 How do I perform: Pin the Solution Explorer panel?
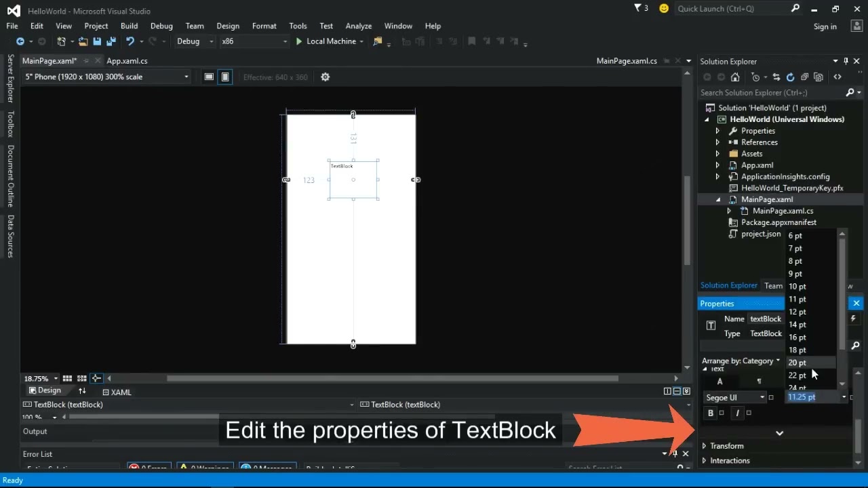[x=846, y=61]
